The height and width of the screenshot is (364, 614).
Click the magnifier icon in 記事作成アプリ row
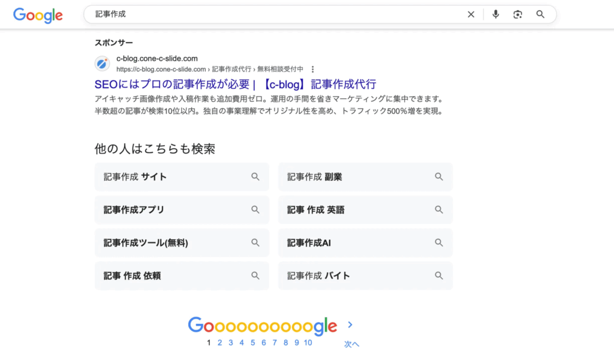[x=255, y=210]
